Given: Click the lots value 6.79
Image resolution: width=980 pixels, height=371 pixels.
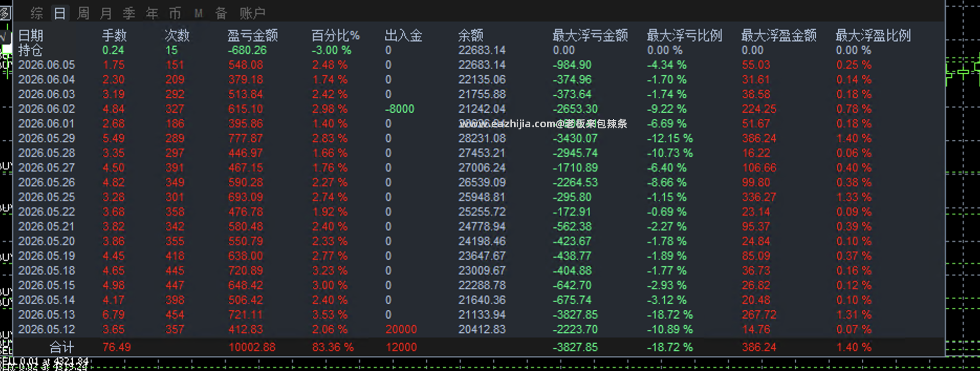Looking at the screenshot, I should [114, 314].
